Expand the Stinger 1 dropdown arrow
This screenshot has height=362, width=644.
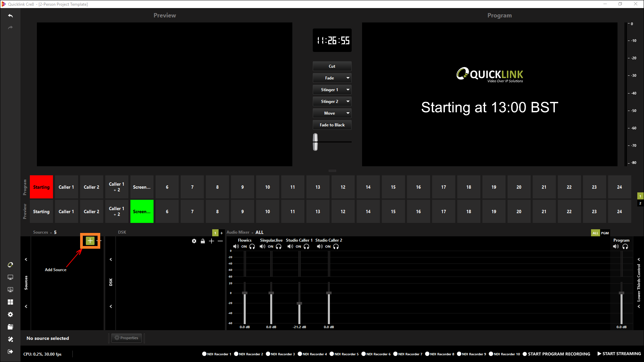click(348, 90)
